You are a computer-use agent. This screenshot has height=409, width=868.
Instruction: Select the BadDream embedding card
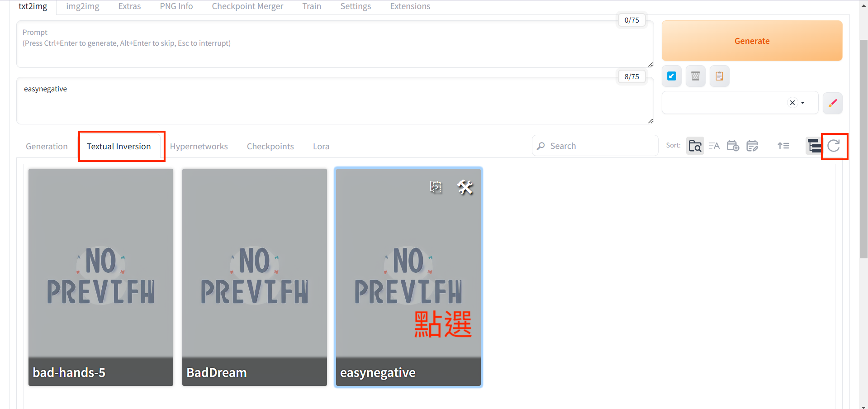[255, 277]
